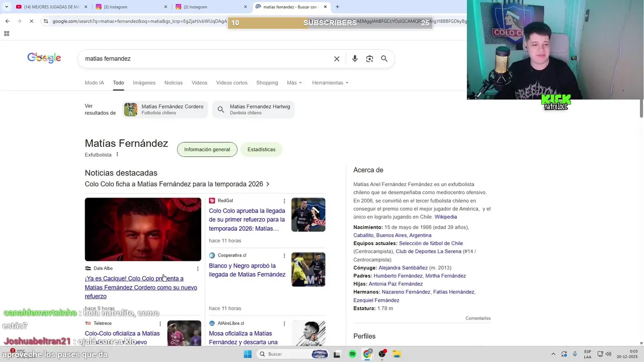This screenshot has height=362, width=644.
Task: Stop loading the page button
Action: pyautogui.click(x=31, y=21)
